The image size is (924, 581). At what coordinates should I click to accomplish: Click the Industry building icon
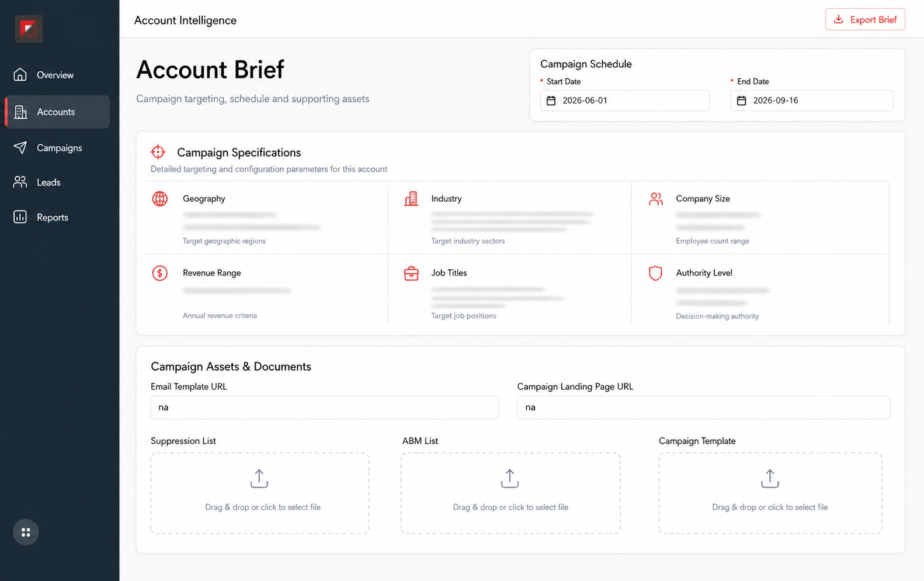click(x=411, y=199)
